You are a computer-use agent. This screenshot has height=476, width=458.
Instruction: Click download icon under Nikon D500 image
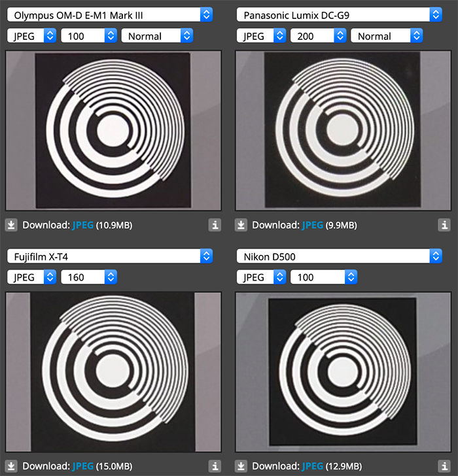tap(241, 466)
